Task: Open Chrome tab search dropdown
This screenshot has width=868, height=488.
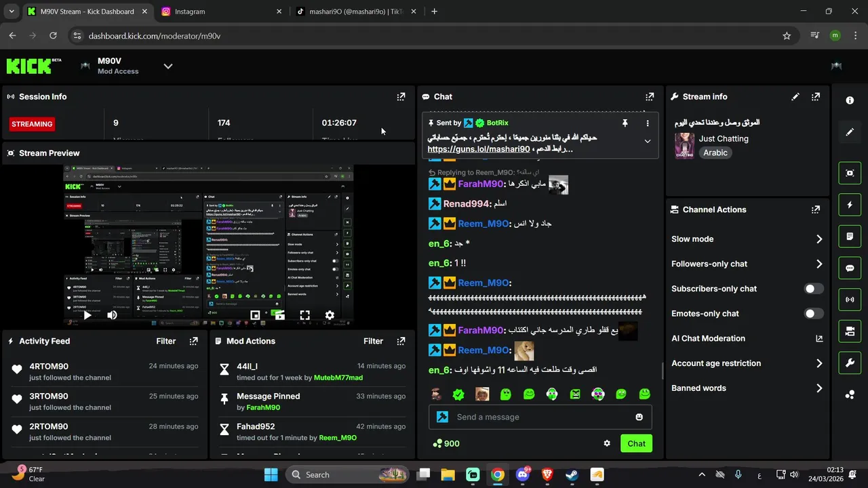Action: tap(12, 12)
